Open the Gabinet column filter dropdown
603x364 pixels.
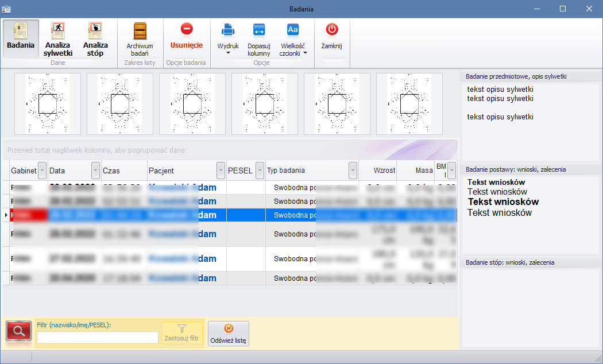[41, 171]
